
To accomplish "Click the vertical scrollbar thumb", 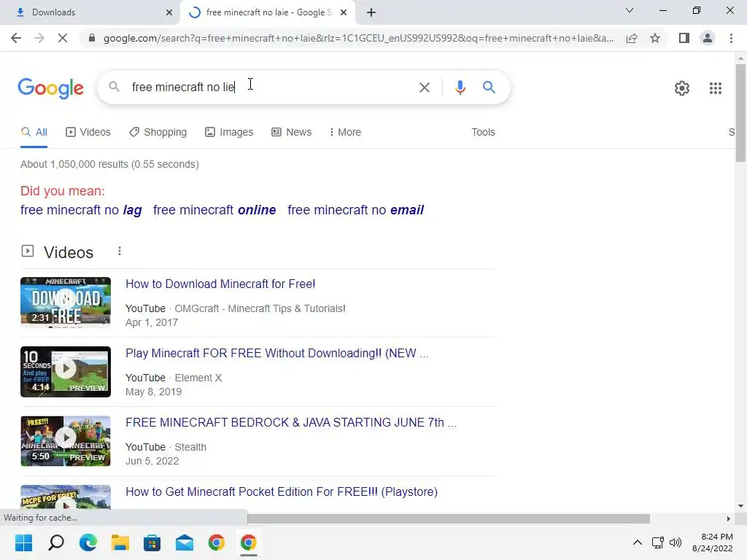I will tap(740, 113).
